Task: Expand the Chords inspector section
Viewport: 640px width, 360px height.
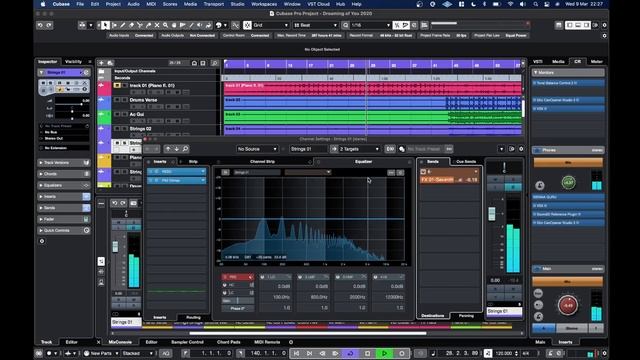Action: click(x=64, y=174)
